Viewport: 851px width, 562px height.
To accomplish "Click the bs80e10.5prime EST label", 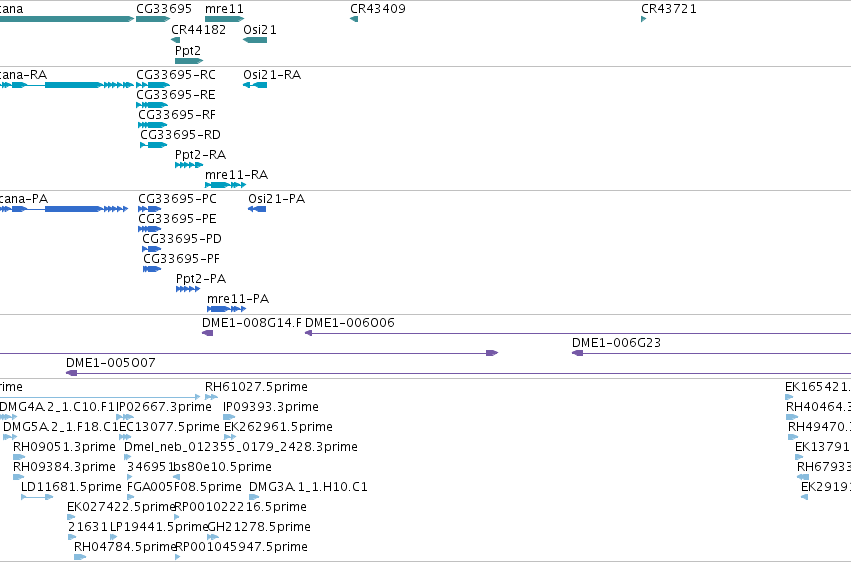I will tap(223, 467).
